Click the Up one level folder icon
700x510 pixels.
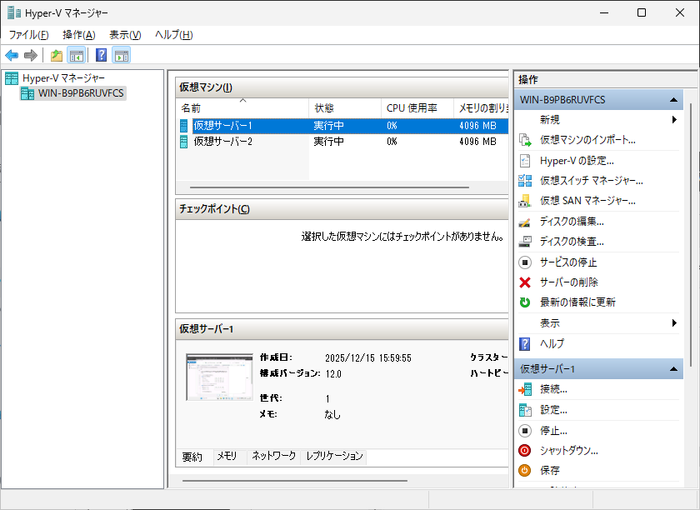(57, 55)
